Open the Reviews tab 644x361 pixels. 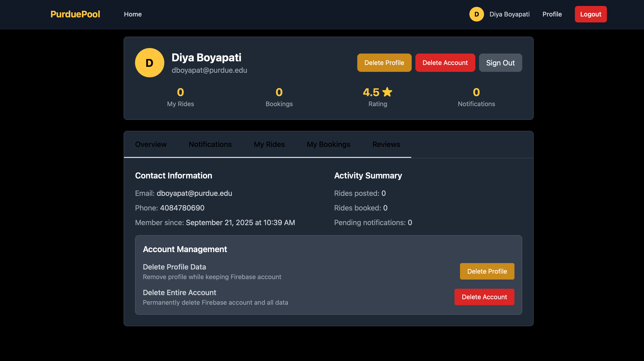[386, 144]
